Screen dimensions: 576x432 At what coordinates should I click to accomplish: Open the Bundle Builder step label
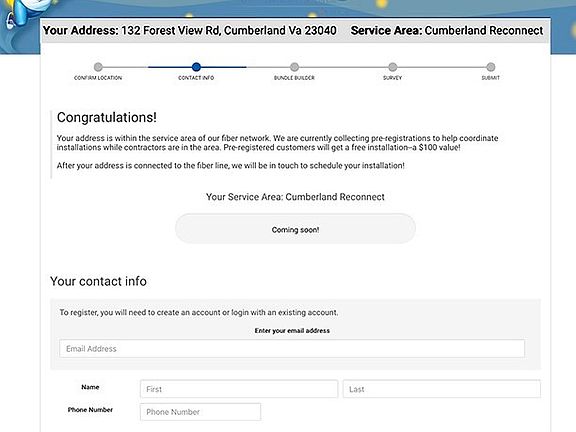coord(294,78)
